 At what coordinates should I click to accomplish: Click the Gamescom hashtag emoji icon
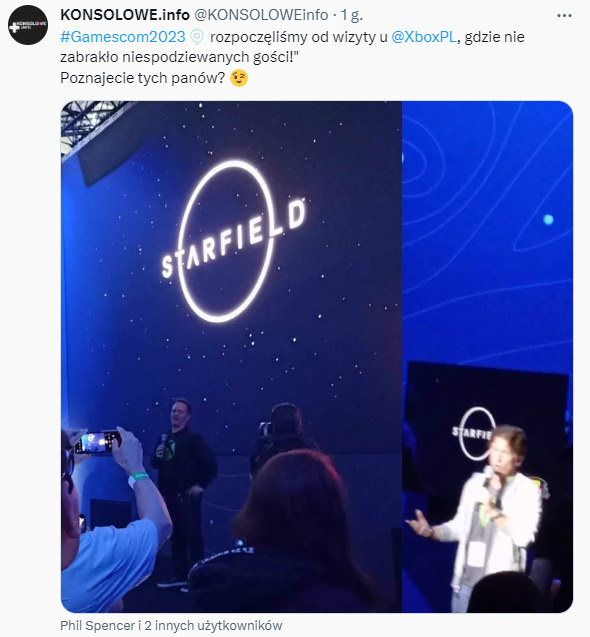(197, 37)
